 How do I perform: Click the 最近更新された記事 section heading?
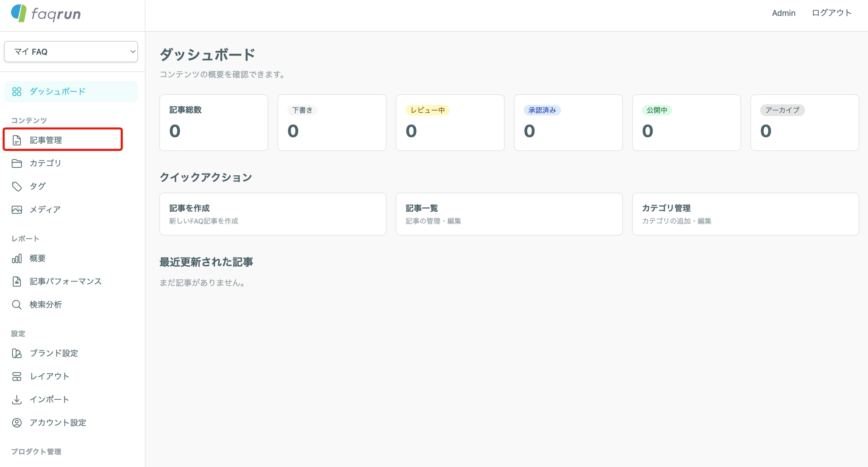click(206, 262)
